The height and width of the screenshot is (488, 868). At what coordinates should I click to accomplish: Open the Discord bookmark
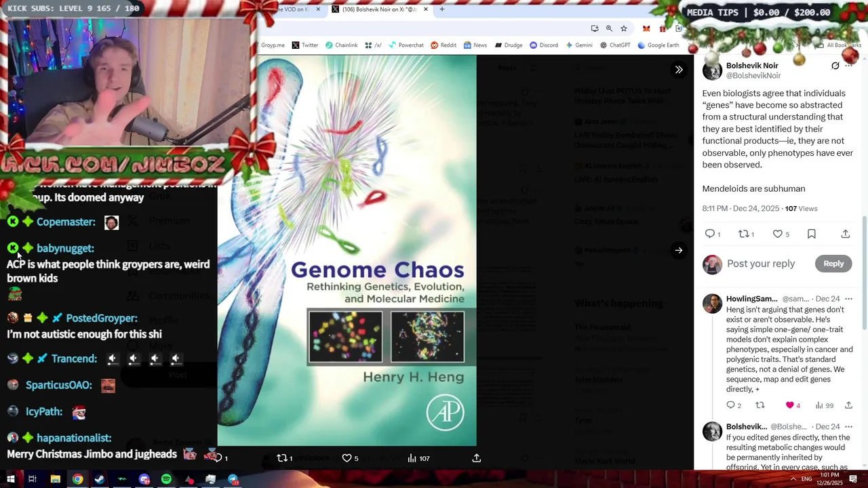pyautogui.click(x=544, y=45)
